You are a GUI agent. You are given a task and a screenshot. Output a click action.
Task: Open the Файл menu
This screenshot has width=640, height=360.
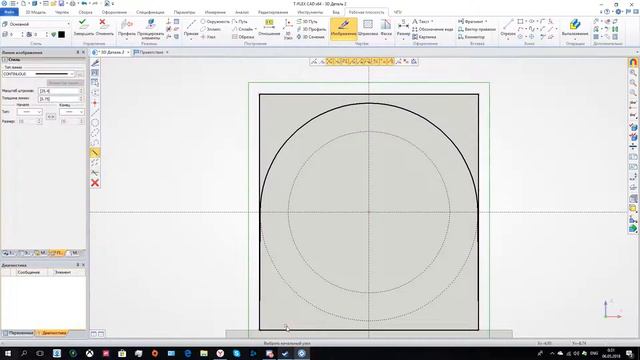tap(9, 12)
